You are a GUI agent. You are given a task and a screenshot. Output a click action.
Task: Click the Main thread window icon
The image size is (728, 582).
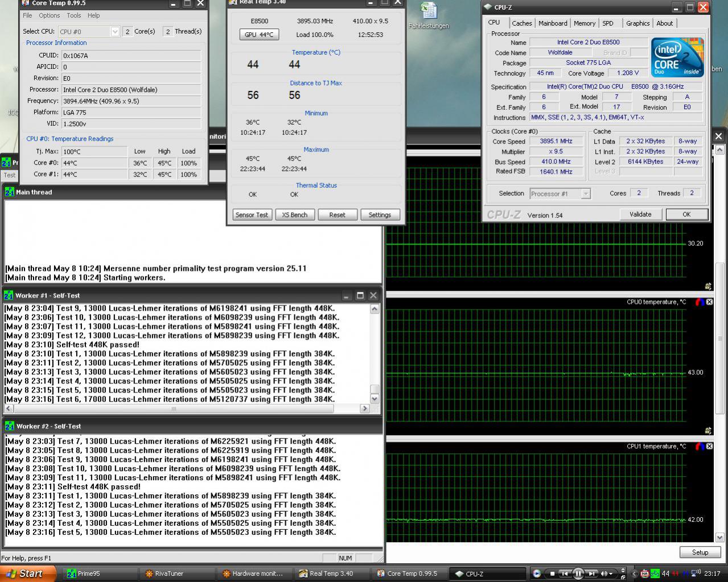tap(9, 192)
